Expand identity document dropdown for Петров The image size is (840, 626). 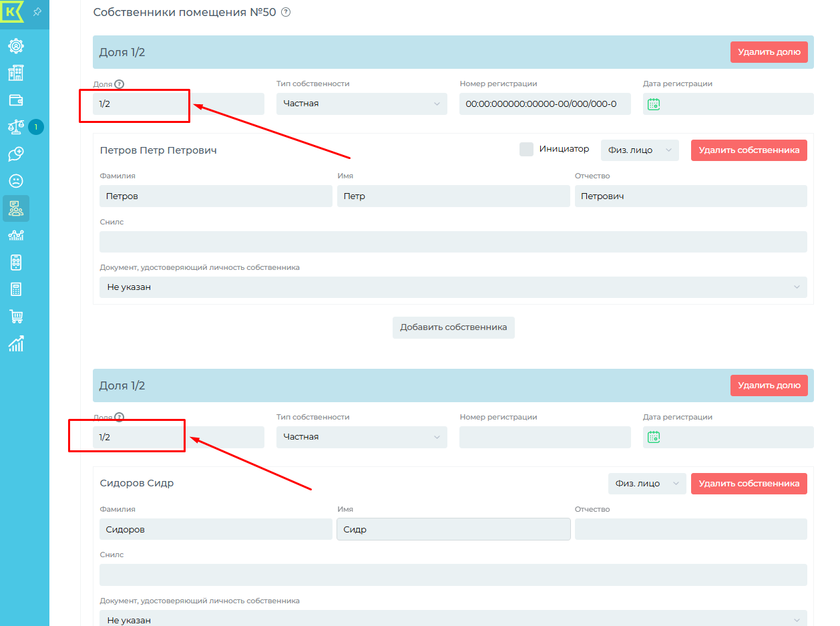453,287
